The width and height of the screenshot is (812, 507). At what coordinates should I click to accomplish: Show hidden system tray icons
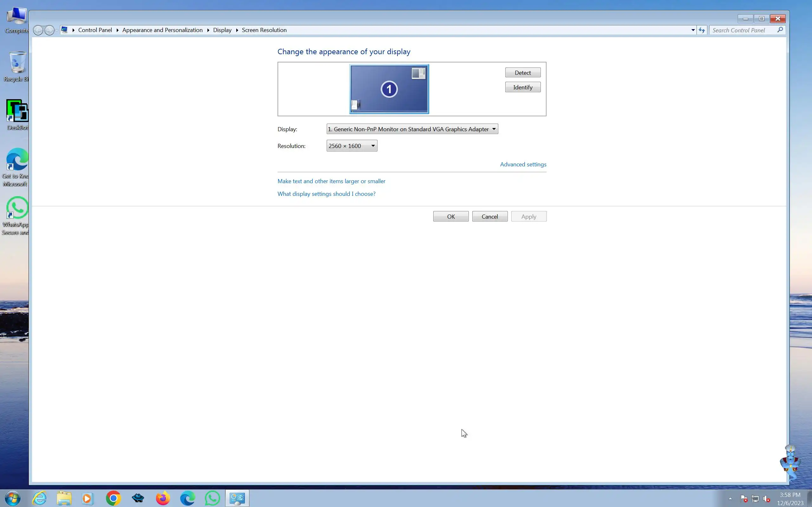[x=730, y=499]
